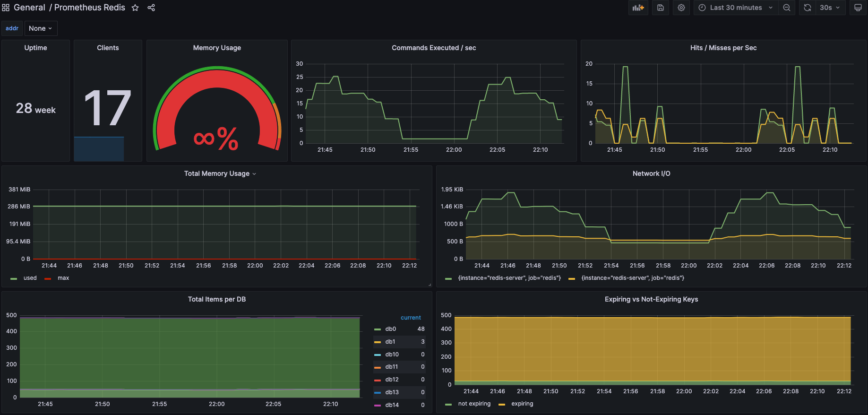This screenshot has height=415, width=868.
Task: Toggle the used series in memory legend
Action: (x=30, y=278)
